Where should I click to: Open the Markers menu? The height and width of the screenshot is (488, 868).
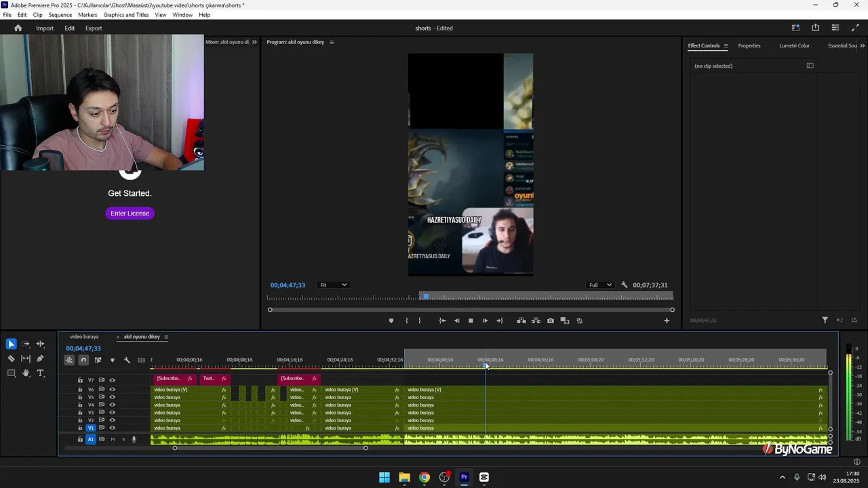coord(87,15)
